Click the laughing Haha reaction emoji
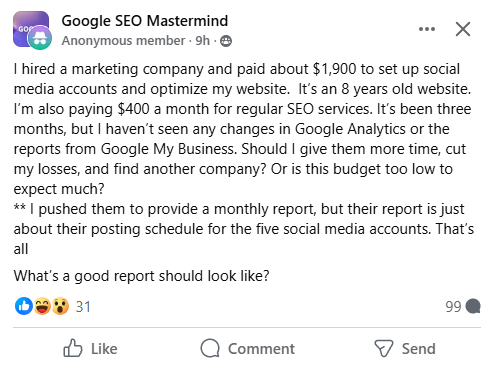Viewport: 491px width, 366px height. pos(42,306)
